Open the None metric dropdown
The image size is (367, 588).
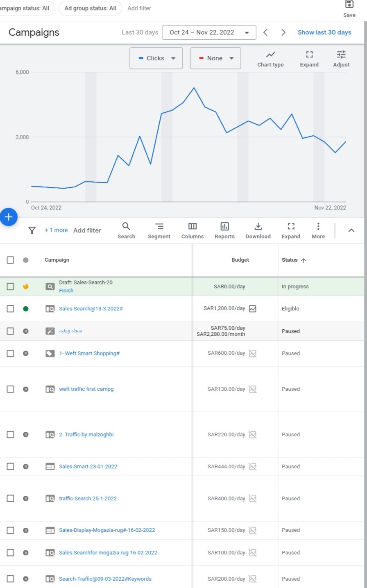[x=215, y=58]
